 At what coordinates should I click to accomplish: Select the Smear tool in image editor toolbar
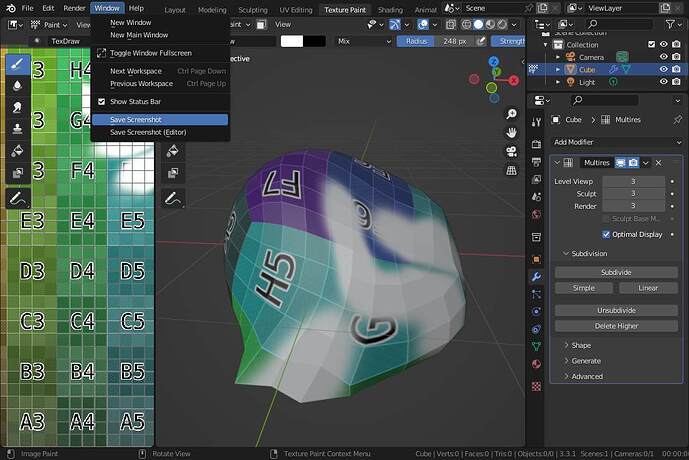[x=18, y=107]
